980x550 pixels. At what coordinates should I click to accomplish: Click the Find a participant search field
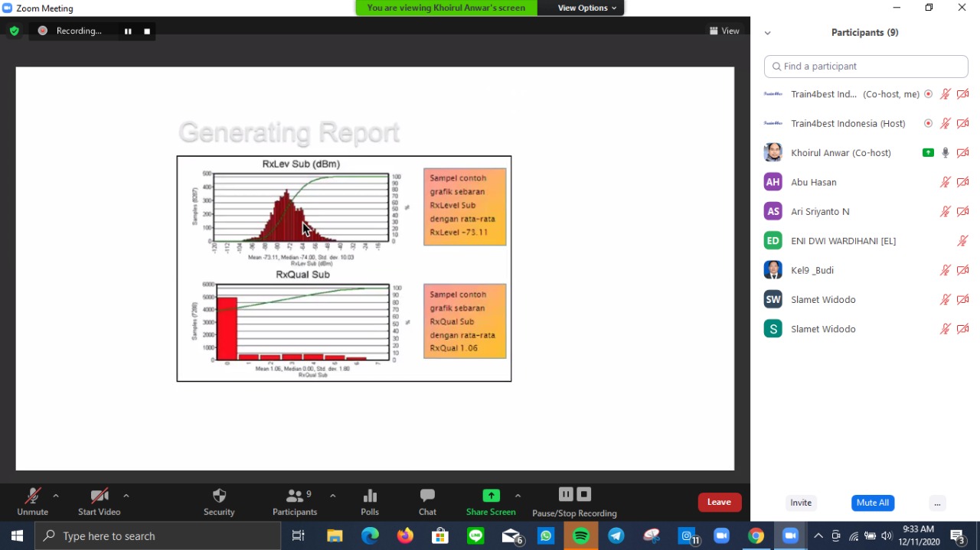[x=866, y=67]
